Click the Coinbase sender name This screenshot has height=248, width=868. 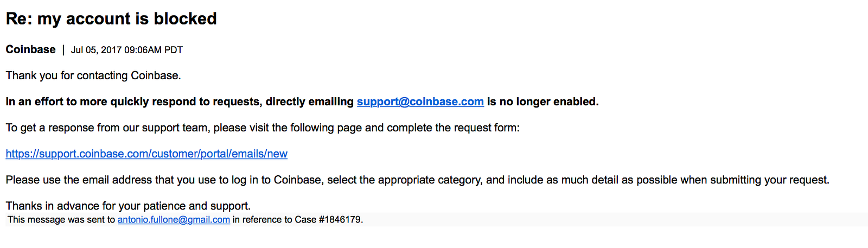click(30, 49)
